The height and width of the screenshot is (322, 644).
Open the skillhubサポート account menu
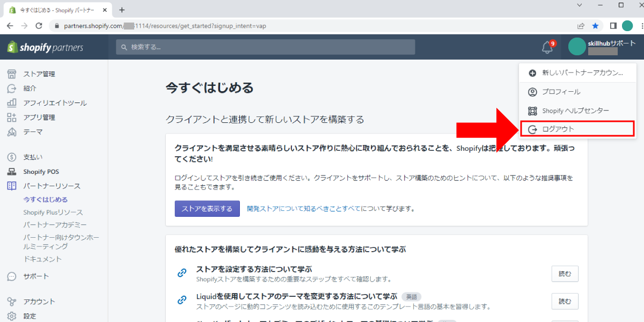[602, 47]
